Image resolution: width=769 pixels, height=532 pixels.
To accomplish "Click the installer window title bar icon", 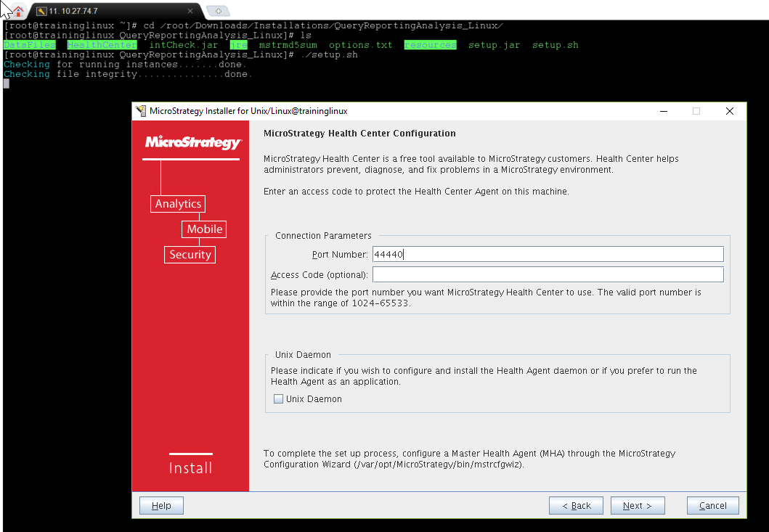I will [141, 111].
